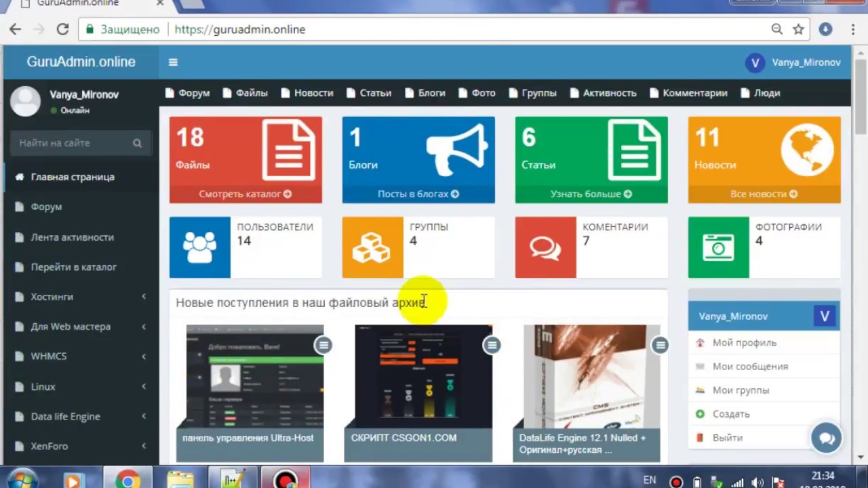Click Все новости link
Image resolution: width=868 pixels, height=488 pixels.
point(764,194)
